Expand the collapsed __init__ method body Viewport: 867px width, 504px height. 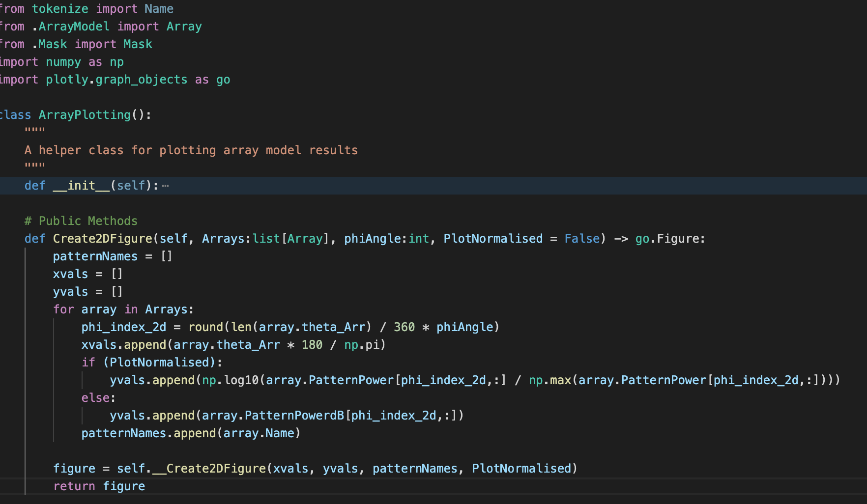166,185
